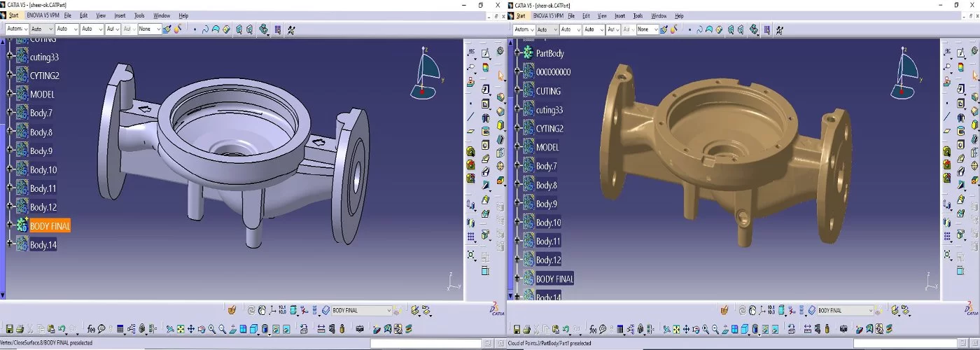
Task: Select highlighted BODY FINAL in left tree
Action: point(50,226)
